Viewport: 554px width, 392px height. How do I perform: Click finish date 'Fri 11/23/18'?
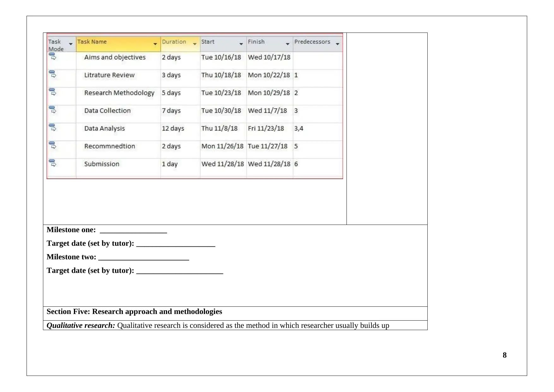pos(266,129)
